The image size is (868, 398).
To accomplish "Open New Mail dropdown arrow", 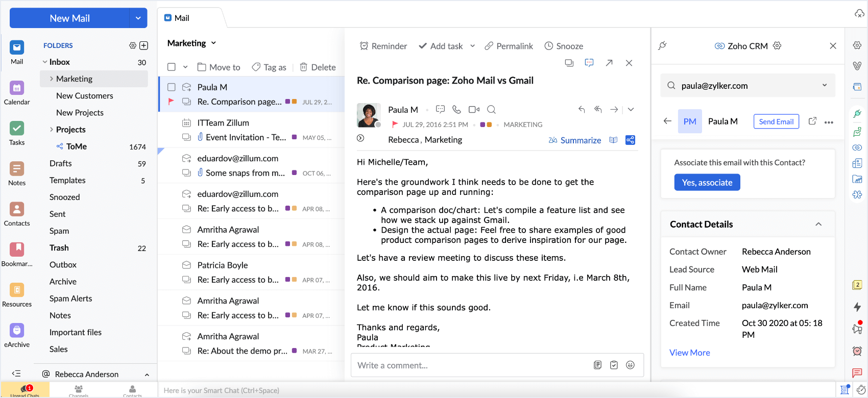I will 138,18.
